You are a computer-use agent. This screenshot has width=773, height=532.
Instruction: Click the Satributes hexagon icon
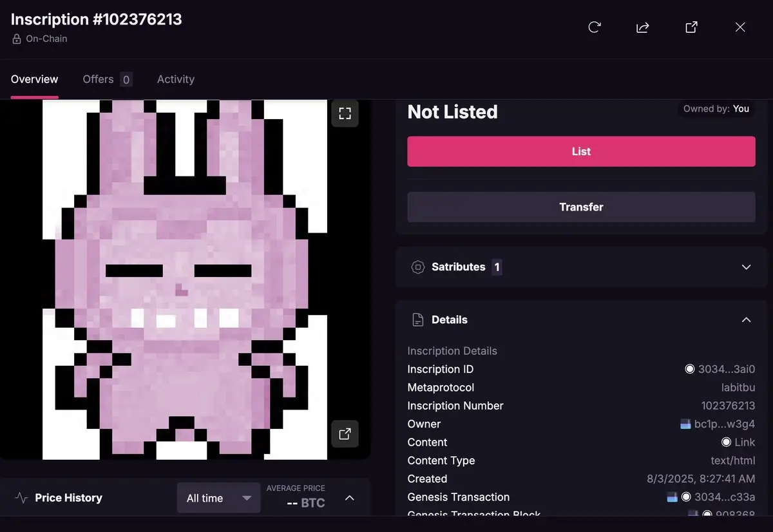pos(418,267)
